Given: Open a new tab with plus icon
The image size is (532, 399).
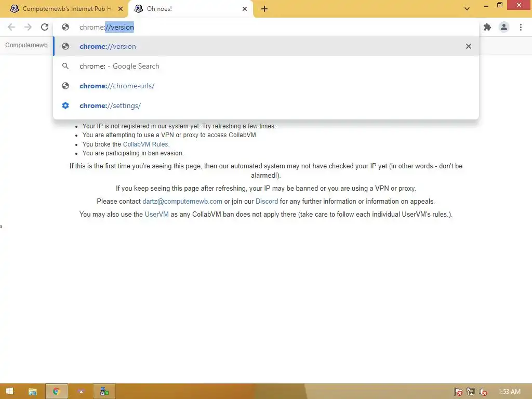Looking at the screenshot, I should coord(264,9).
